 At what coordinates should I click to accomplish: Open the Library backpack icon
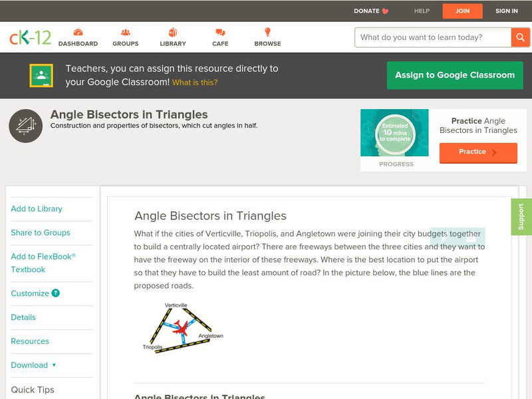(173, 32)
